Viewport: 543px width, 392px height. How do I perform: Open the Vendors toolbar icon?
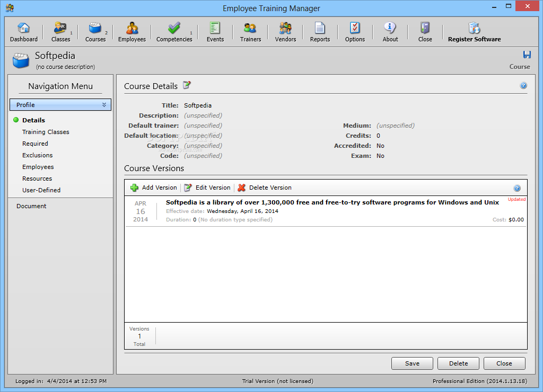[285, 28]
